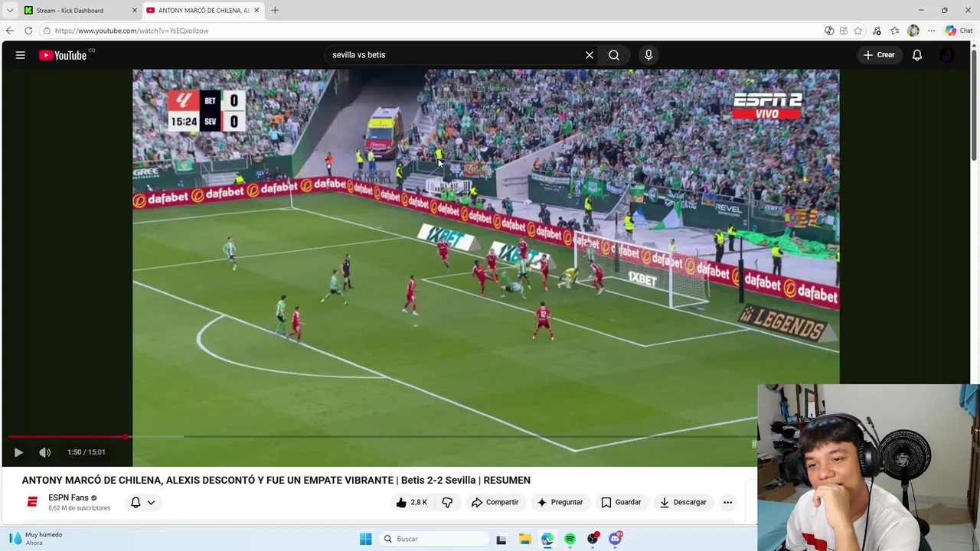Viewport: 980px width, 551px height.
Task: Close the Kick Dashboard tab
Action: [x=135, y=11]
